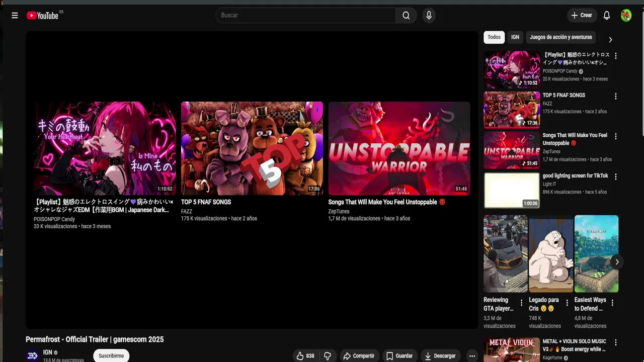Like the video with 838 likes
Image resolution: width=644 pixels, height=362 pixels.
tap(305, 356)
